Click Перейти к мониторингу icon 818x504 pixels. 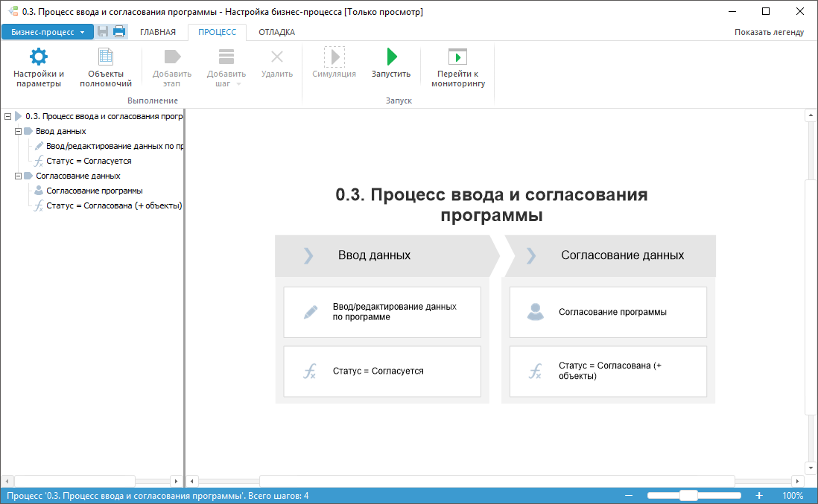[457, 57]
